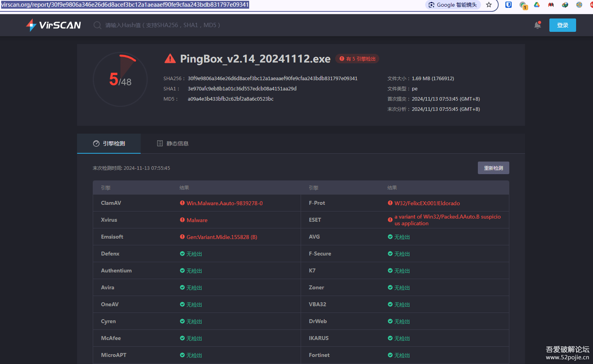
Task: Click the green check icon in K7 row
Action: click(x=390, y=270)
